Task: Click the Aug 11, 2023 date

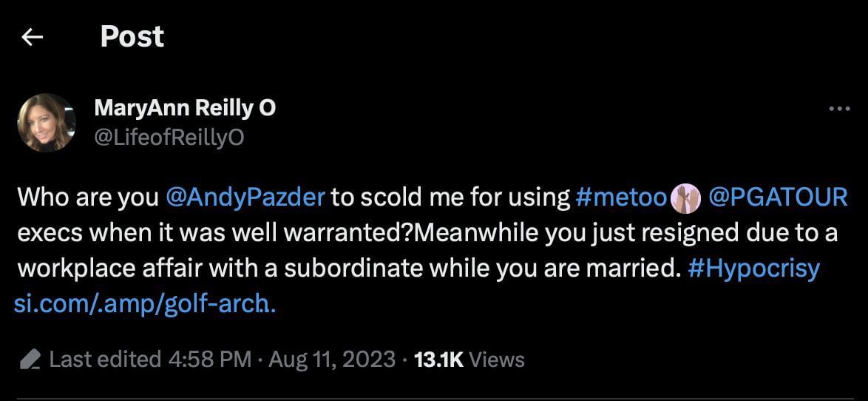Action: coord(331,360)
